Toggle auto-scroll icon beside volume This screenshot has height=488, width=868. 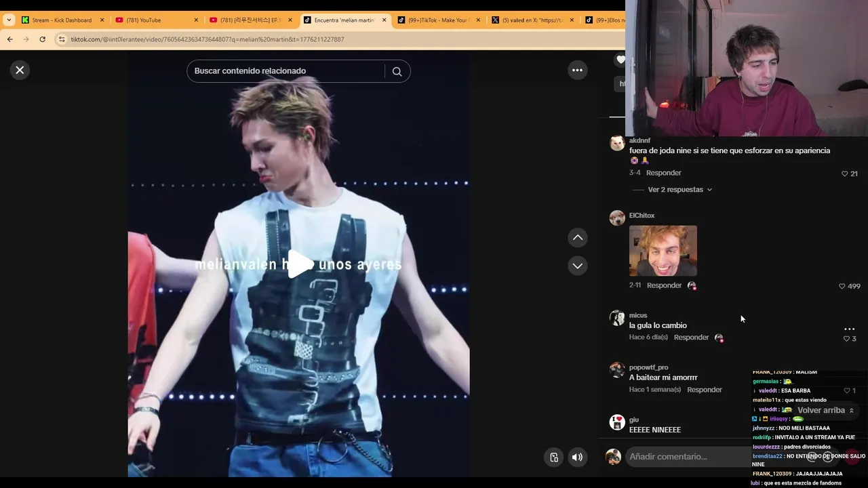click(554, 457)
